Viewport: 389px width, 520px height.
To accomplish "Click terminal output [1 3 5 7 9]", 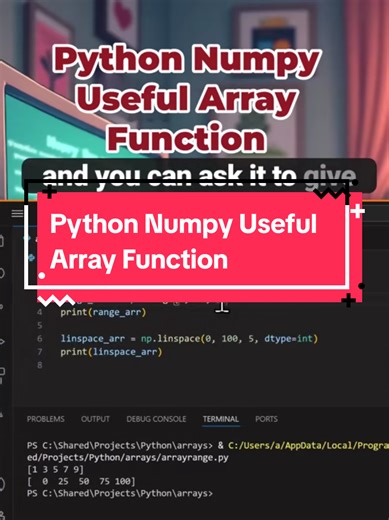I will coord(55,470).
